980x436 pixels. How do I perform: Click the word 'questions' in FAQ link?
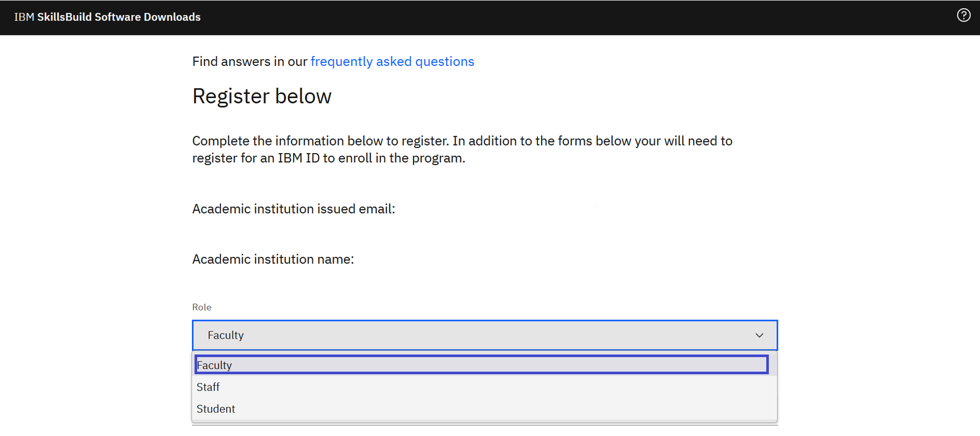[x=445, y=62]
